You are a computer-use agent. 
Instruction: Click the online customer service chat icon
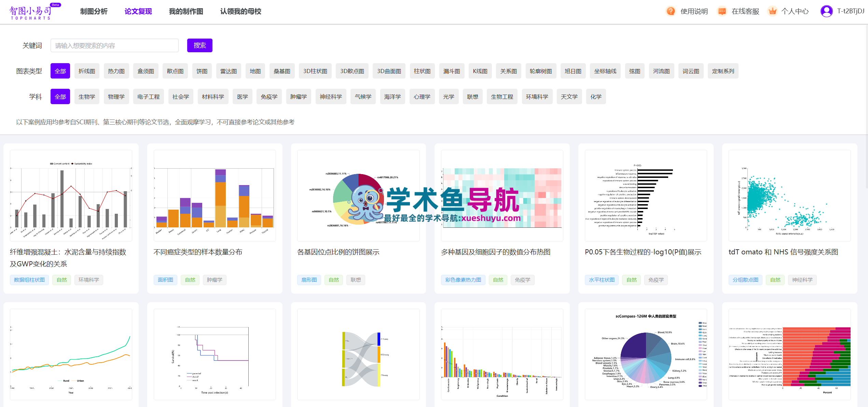tap(722, 11)
